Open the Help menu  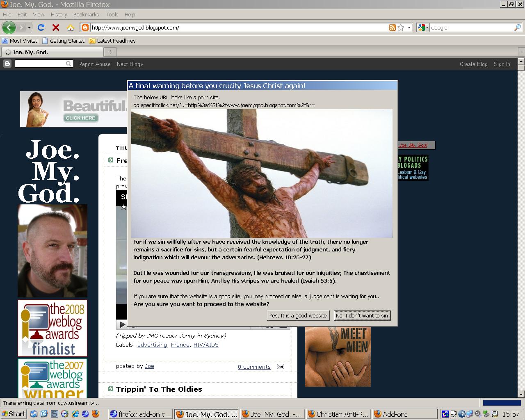[x=130, y=14]
